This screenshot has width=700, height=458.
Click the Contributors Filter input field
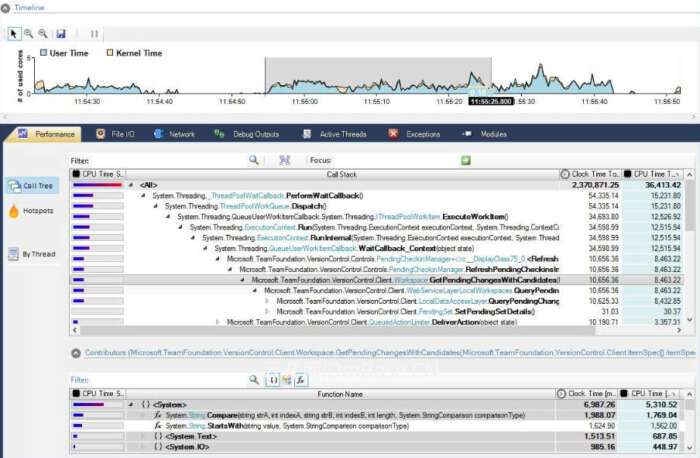pos(169,380)
